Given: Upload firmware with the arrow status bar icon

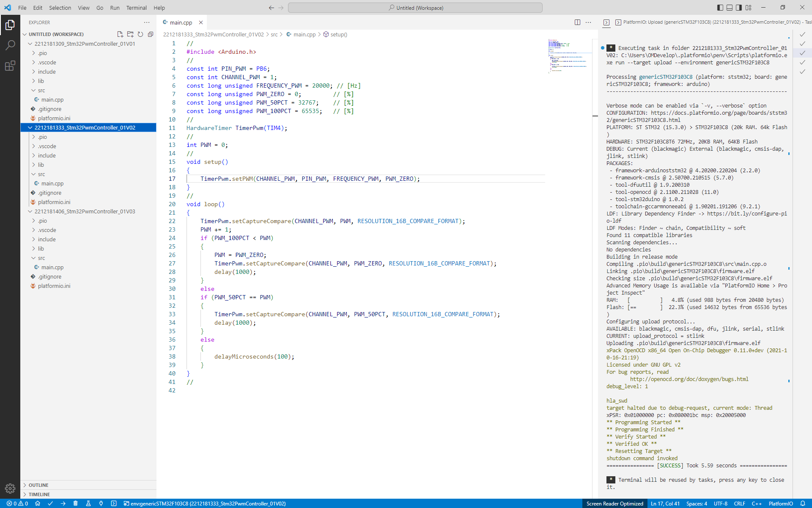Looking at the screenshot, I should point(63,503).
